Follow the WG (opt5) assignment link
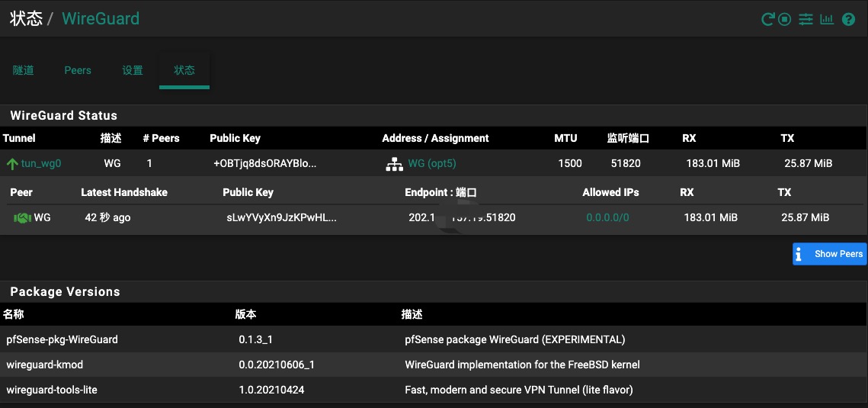The image size is (868, 408). [432, 163]
